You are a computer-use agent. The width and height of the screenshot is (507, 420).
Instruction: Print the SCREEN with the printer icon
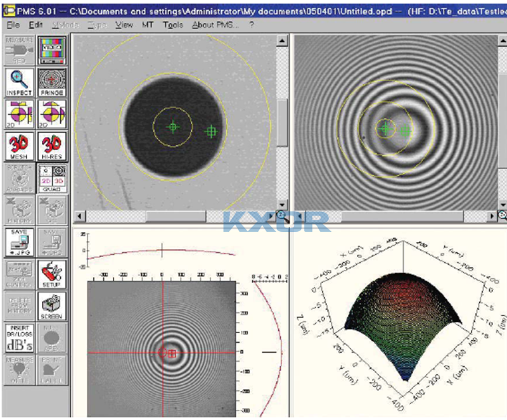pyautogui.click(x=52, y=306)
